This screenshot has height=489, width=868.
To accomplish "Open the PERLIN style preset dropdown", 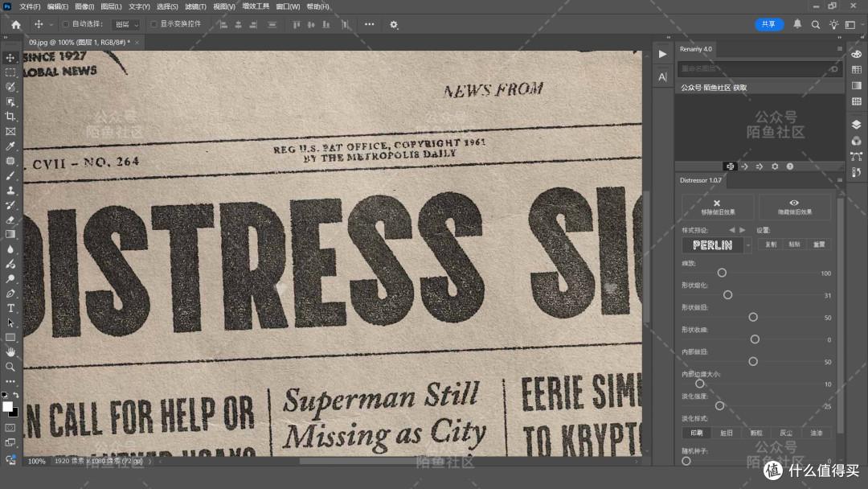I will point(748,244).
